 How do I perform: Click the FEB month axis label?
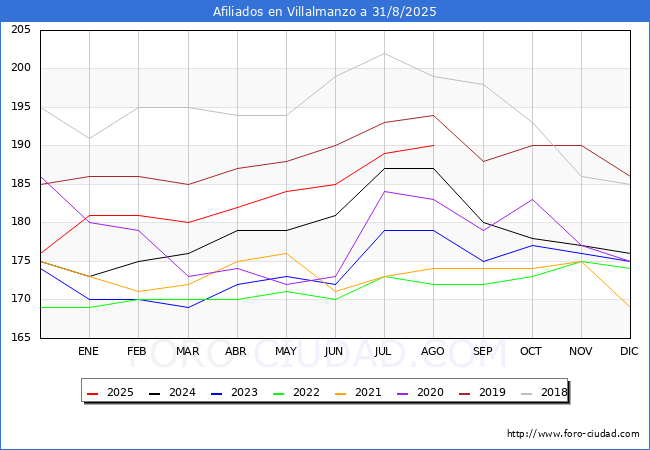coord(137,351)
